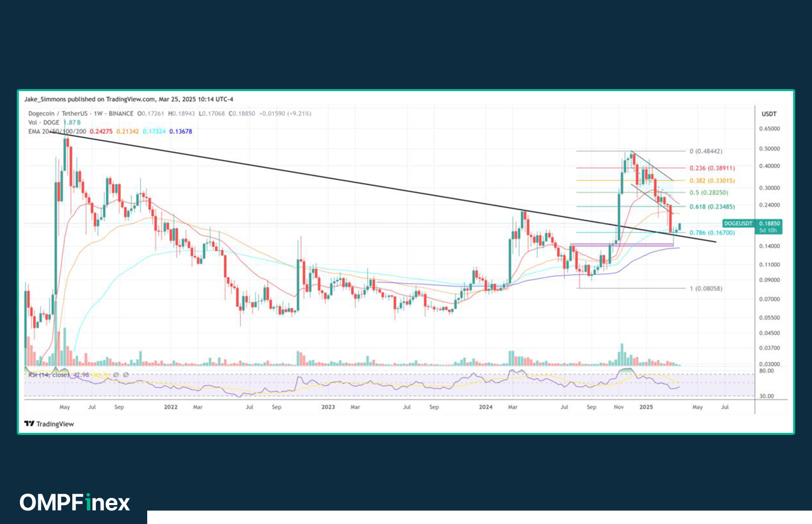Click the DOGEUSDT current price tag

pyautogui.click(x=753, y=226)
